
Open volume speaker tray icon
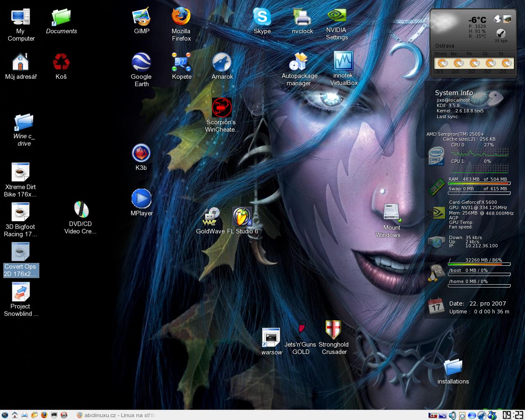click(x=452, y=415)
